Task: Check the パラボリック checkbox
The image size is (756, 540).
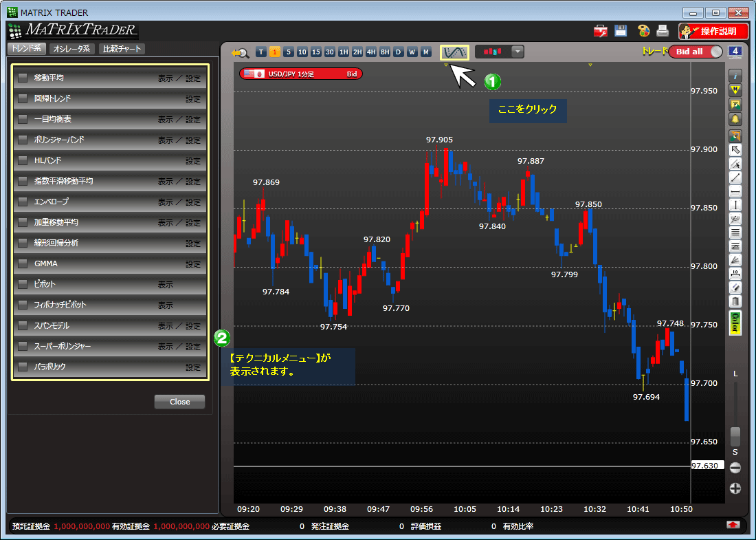Action: [x=23, y=367]
